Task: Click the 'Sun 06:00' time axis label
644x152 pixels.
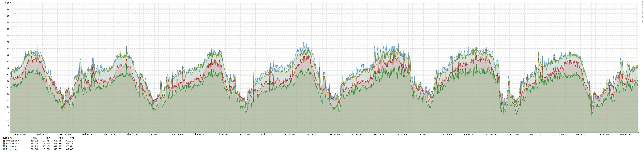Action: pyautogui.click(x=424, y=135)
